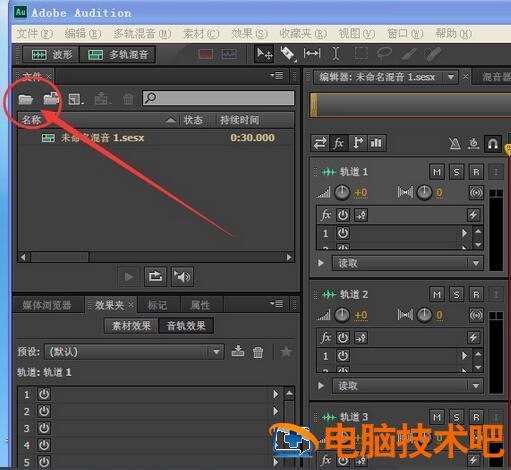Expand 轨道 2 automation lanes triangle
511x470 pixels.
[x=321, y=386]
